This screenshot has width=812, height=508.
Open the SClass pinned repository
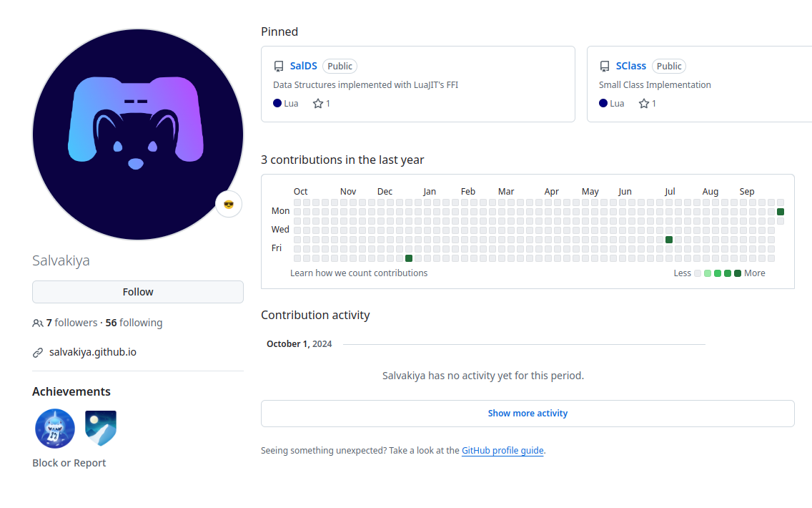(x=630, y=66)
